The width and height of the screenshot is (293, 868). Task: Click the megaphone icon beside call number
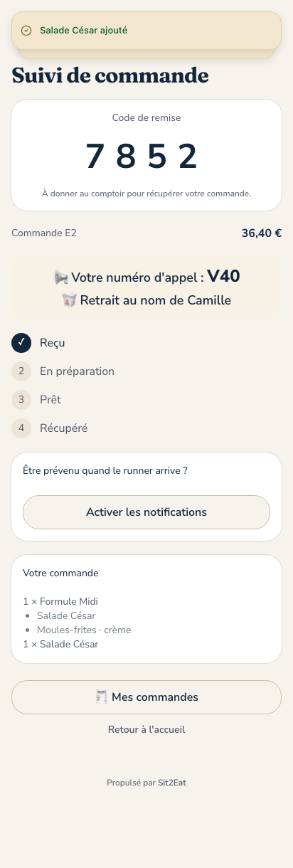point(61,277)
